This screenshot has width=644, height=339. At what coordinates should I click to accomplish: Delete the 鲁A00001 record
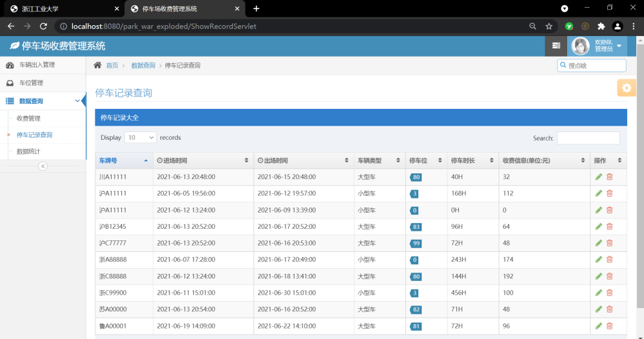pyautogui.click(x=609, y=326)
